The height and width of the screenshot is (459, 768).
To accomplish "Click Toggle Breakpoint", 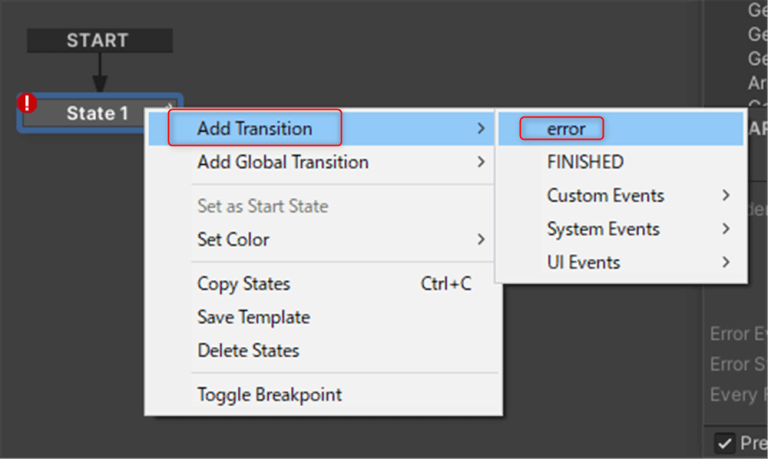I will (269, 394).
